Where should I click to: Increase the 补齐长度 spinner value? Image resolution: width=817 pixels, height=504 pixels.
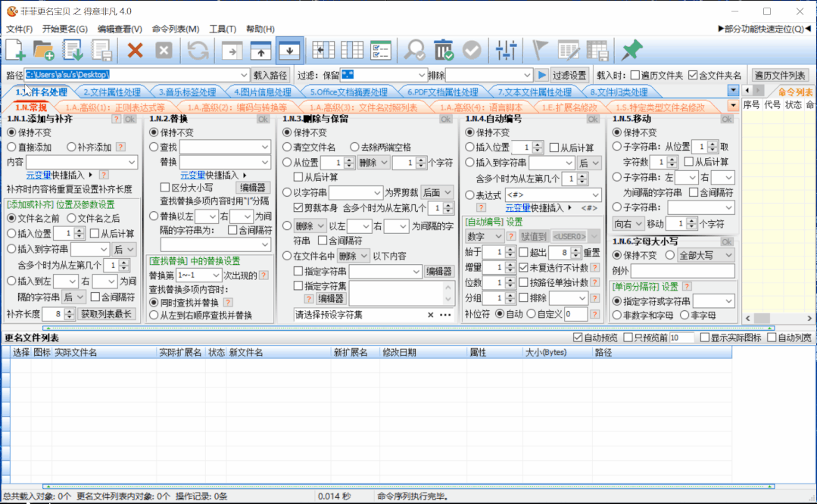click(70, 311)
